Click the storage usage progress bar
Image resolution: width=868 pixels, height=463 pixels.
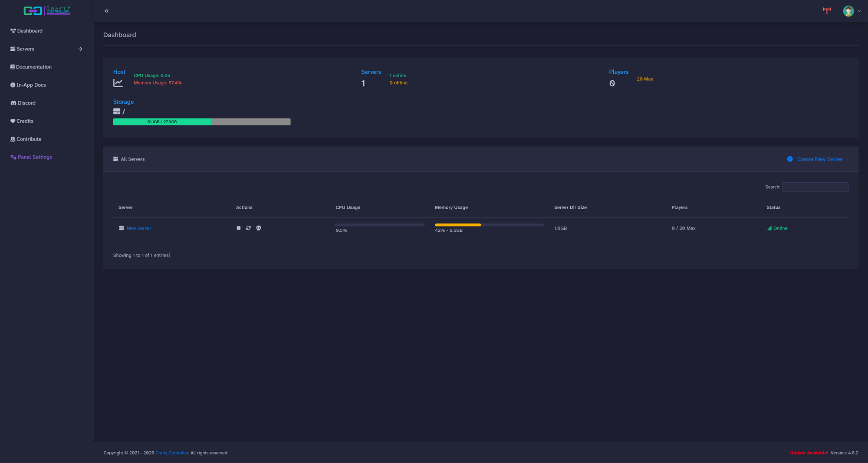202,122
